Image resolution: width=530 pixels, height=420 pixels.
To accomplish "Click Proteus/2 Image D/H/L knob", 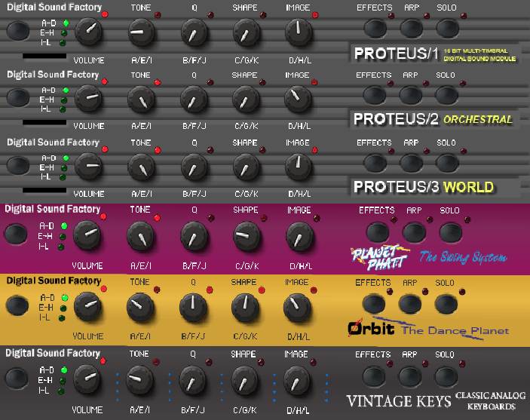I will (298, 99).
